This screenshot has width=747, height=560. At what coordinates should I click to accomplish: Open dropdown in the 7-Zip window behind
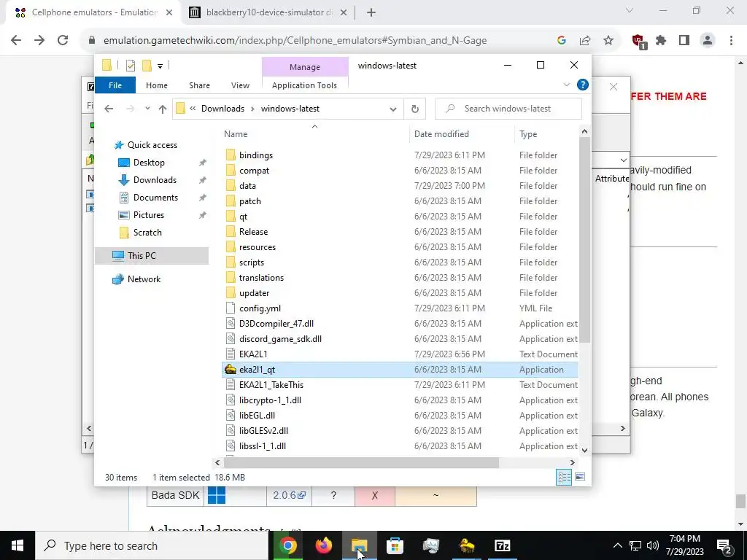coord(624,160)
